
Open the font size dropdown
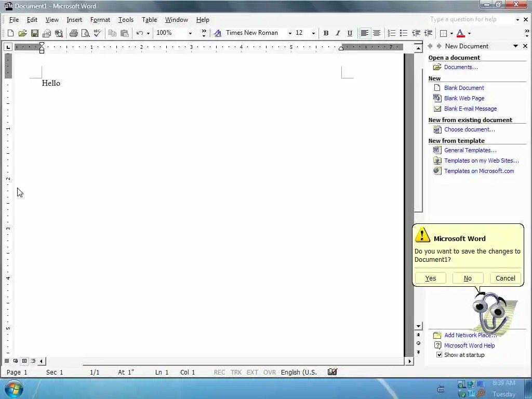click(x=313, y=33)
